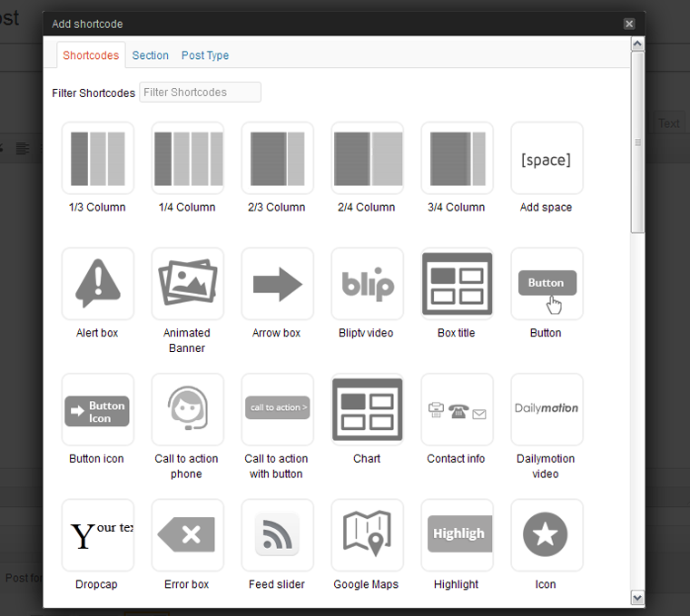Image resolution: width=690 pixels, height=616 pixels.
Task: Pick the Highlight shortcode icon
Action: [457, 535]
